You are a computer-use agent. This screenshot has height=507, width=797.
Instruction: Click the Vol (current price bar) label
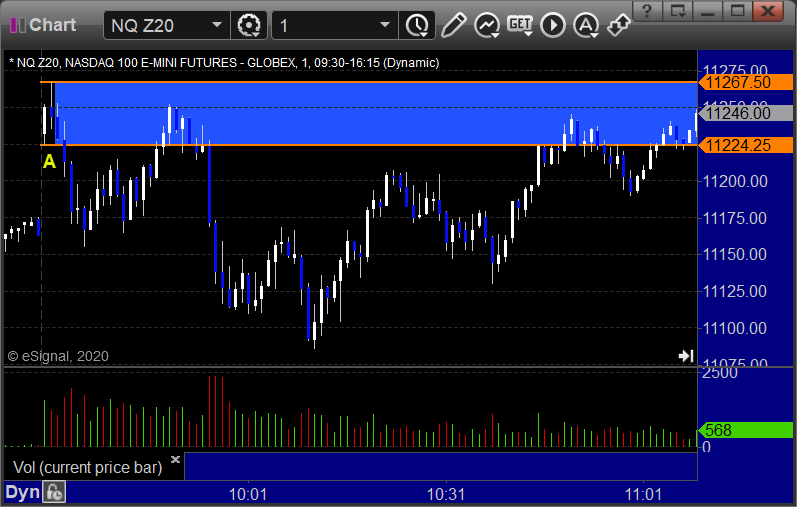coord(87,467)
